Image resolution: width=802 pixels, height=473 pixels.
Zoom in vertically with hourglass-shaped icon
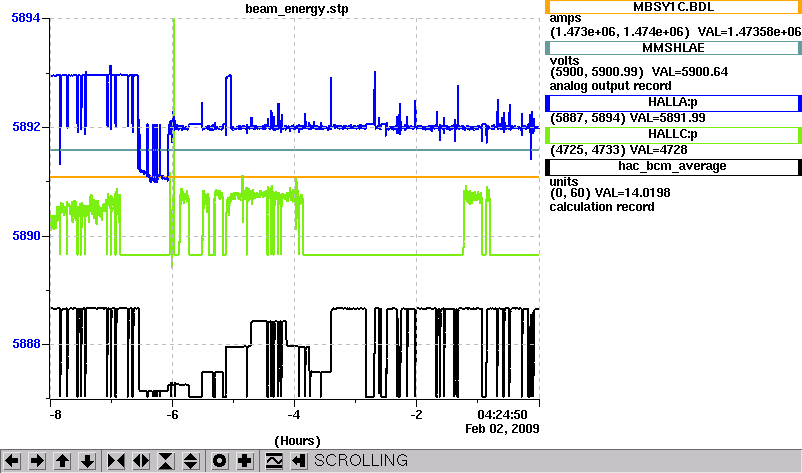166,461
